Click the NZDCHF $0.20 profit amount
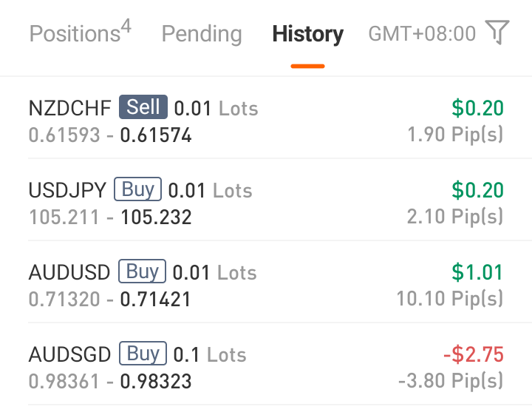The image size is (532, 415). 477,108
